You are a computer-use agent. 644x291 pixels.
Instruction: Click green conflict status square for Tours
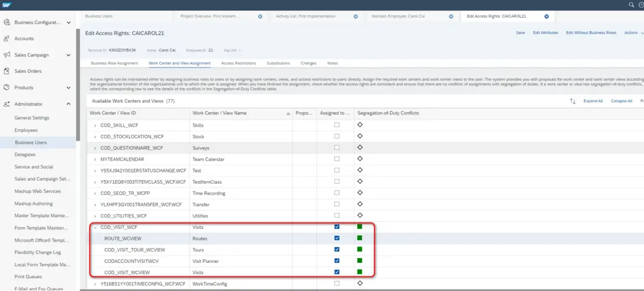[x=360, y=249]
